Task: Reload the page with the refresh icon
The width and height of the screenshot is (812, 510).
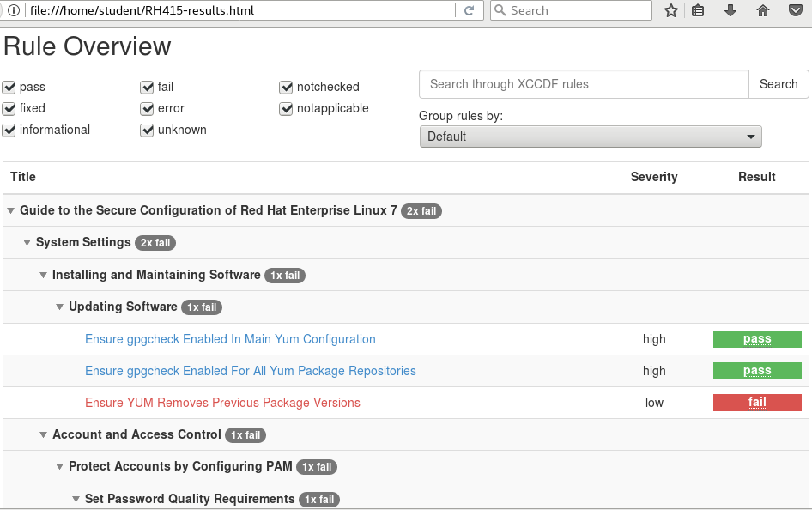Action: click(469, 11)
